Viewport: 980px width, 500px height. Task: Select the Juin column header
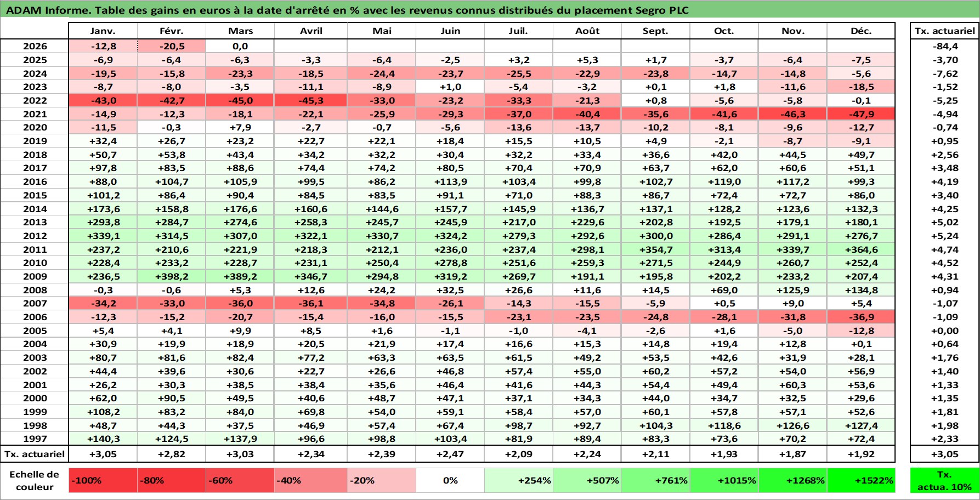coord(450,31)
